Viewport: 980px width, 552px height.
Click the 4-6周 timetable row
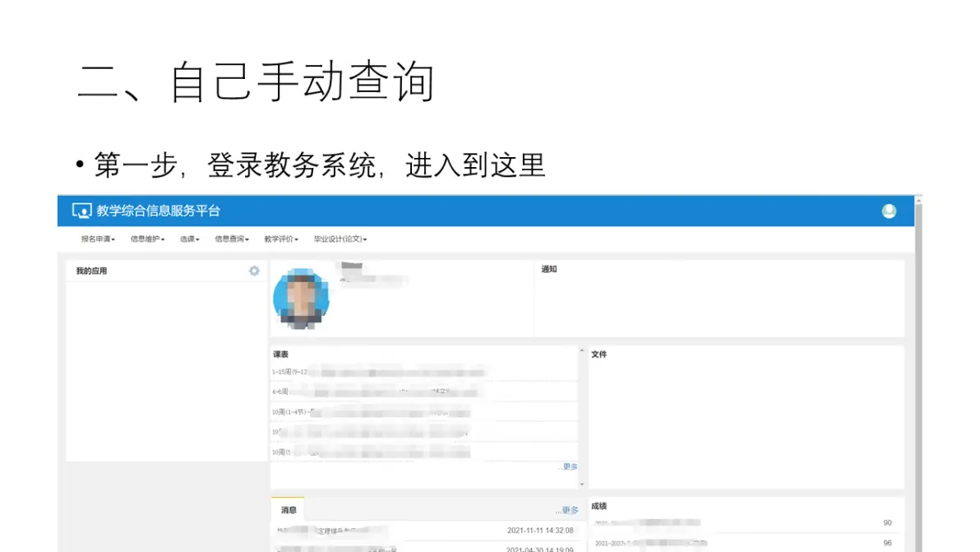(423, 392)
